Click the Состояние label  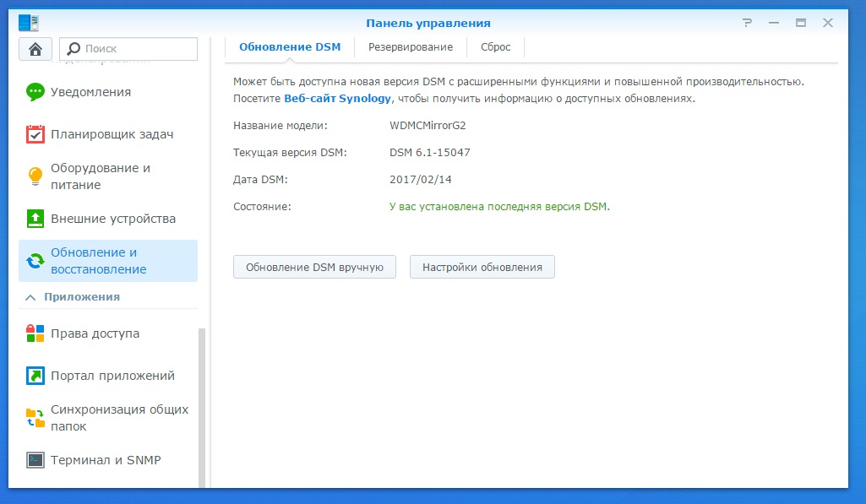pos(262,207)
